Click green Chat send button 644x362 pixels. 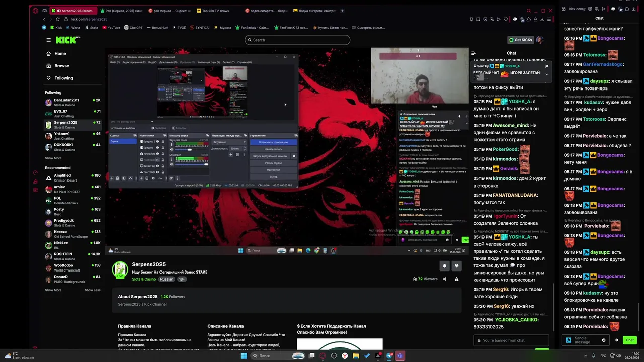[630, 340]
